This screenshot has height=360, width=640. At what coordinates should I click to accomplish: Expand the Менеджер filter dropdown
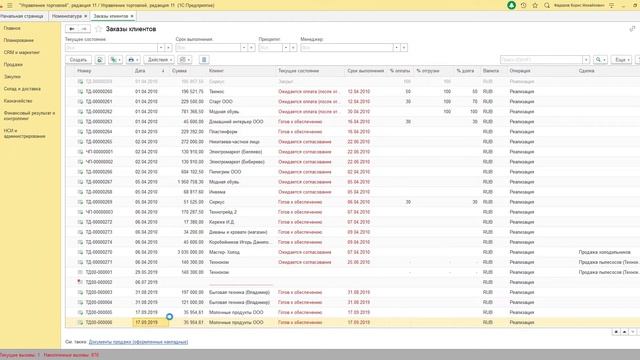(396, 48)
